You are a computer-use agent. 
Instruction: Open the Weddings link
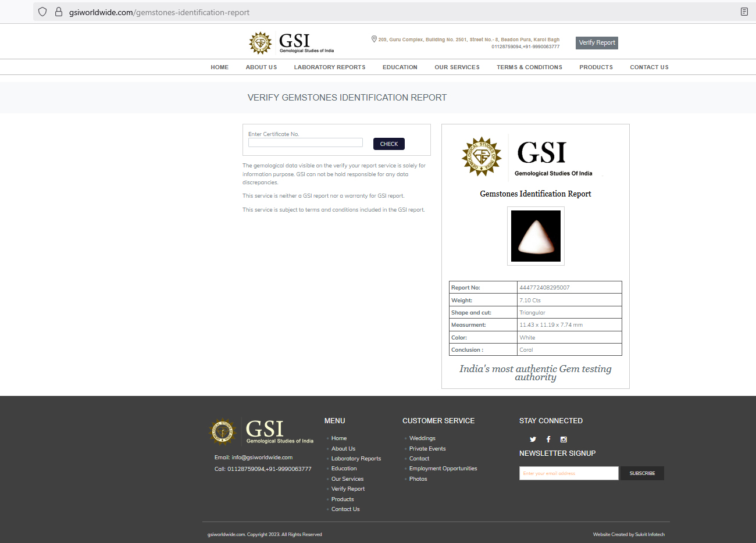tap(422, 438)
